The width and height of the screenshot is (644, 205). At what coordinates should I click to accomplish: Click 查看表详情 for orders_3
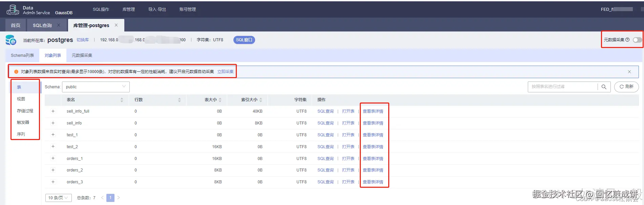pos(373,182)
